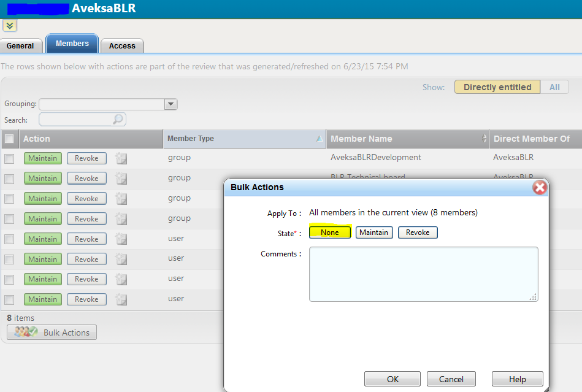Check the checkbox of the last user row
Image resolution: width=582 pixels, height=392 pixels.
click(x=9, y=300)
